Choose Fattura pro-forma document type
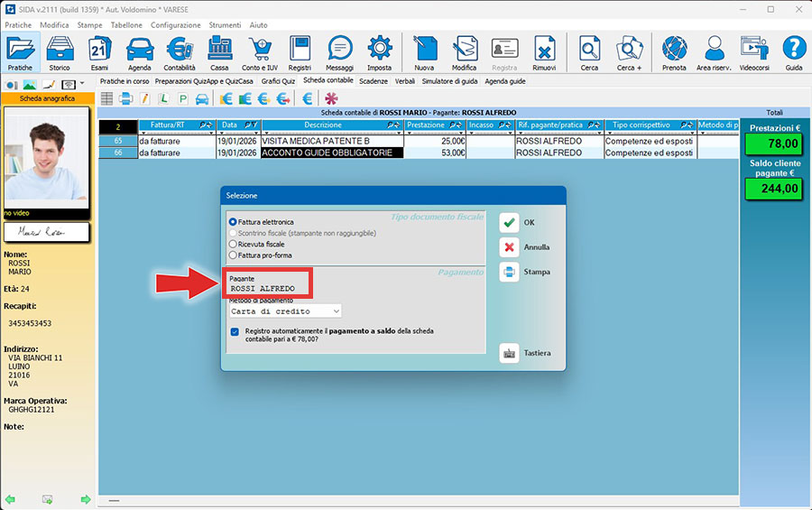Viewport: 812px width, 510px height. point(234,255)
